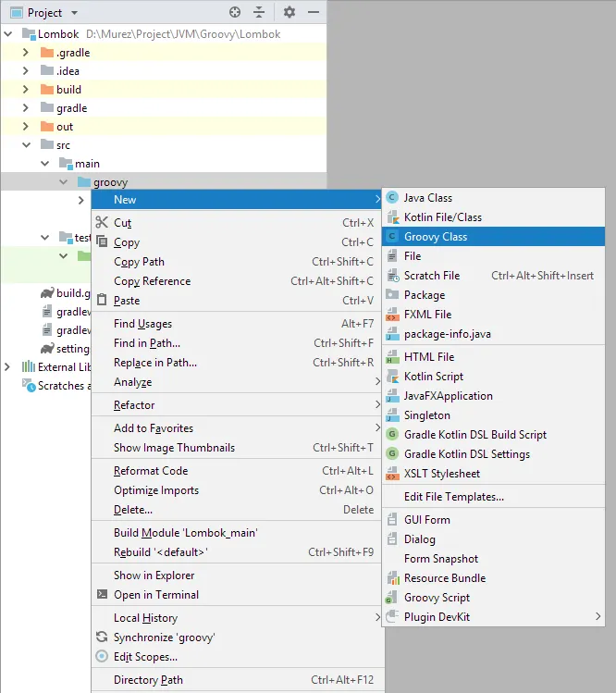Click the Paste clipboard icon
This screenshot has width=616, height=693.
pyautogui.click(x=102, y=300)
